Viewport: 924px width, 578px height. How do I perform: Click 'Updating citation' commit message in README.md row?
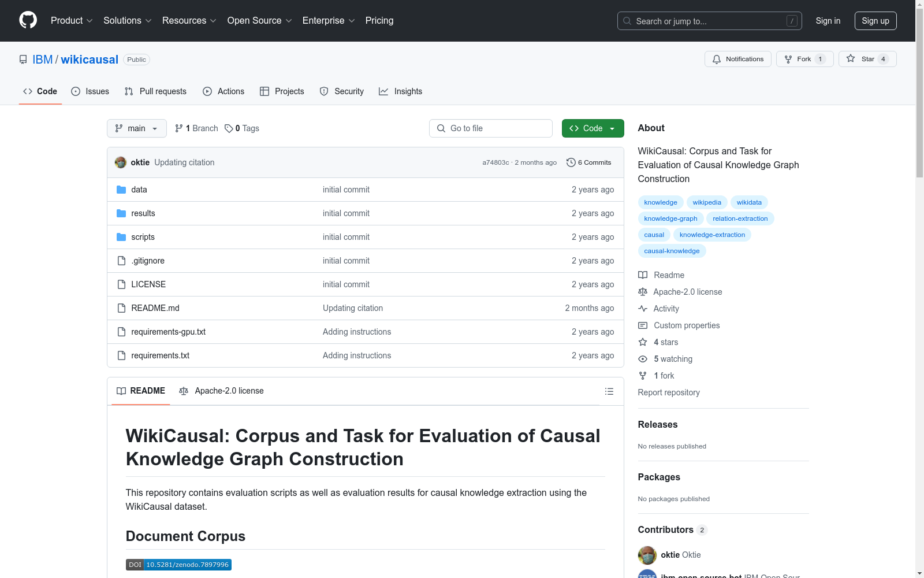(353, 308)
